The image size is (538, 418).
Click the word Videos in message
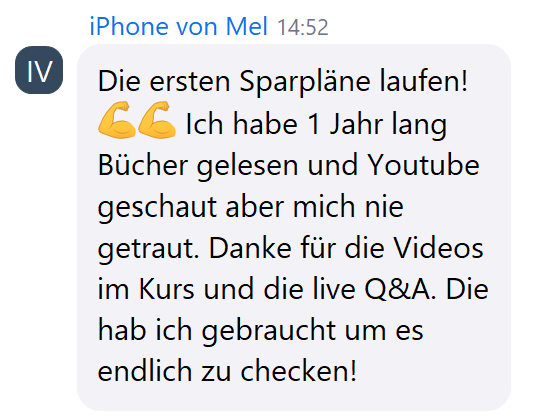tap(438, 248)
